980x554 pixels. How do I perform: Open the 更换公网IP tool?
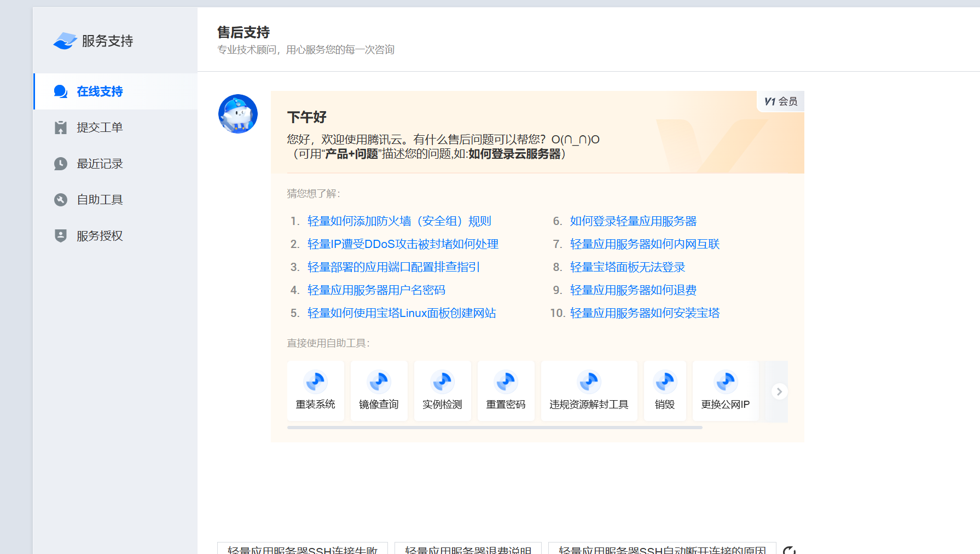pyautogui.click(x=726, y=390)
